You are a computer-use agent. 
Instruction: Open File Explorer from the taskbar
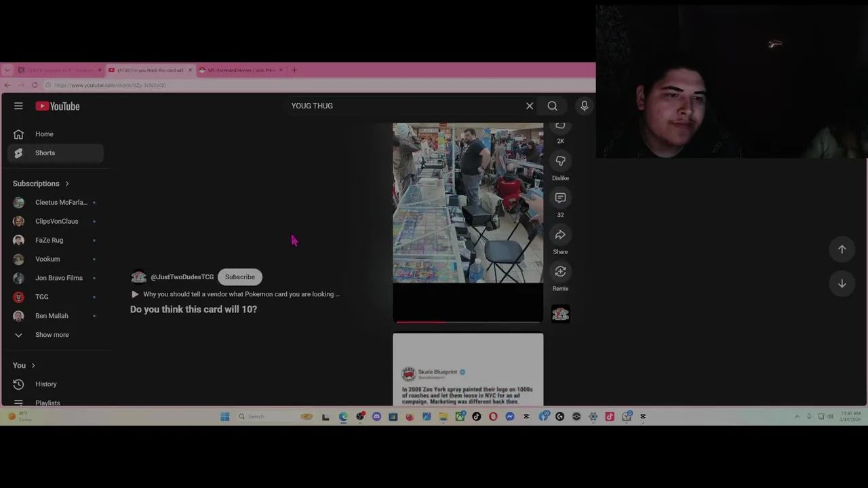click(443, 417)
